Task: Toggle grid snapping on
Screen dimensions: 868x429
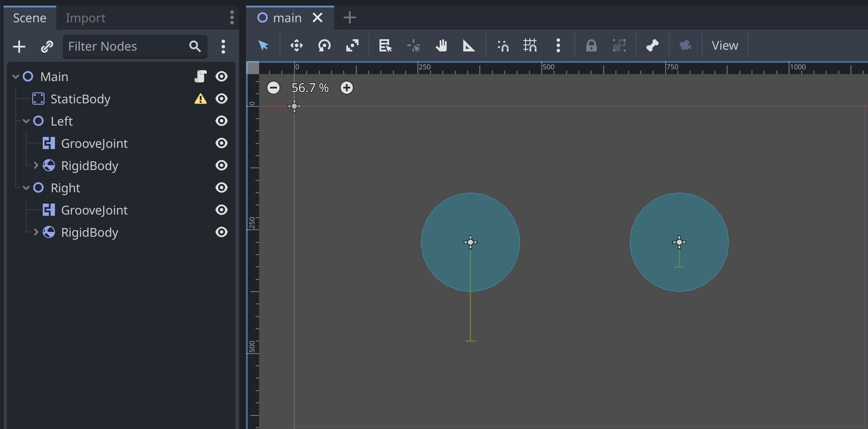Action: tap(530, 45)
